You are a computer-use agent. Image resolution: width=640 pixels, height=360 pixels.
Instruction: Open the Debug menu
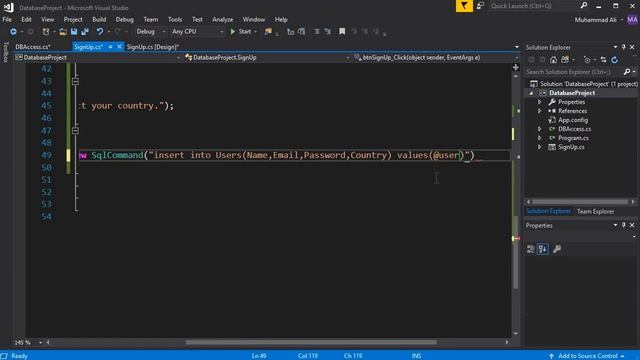pyautogui.click(x=124, y=19)
